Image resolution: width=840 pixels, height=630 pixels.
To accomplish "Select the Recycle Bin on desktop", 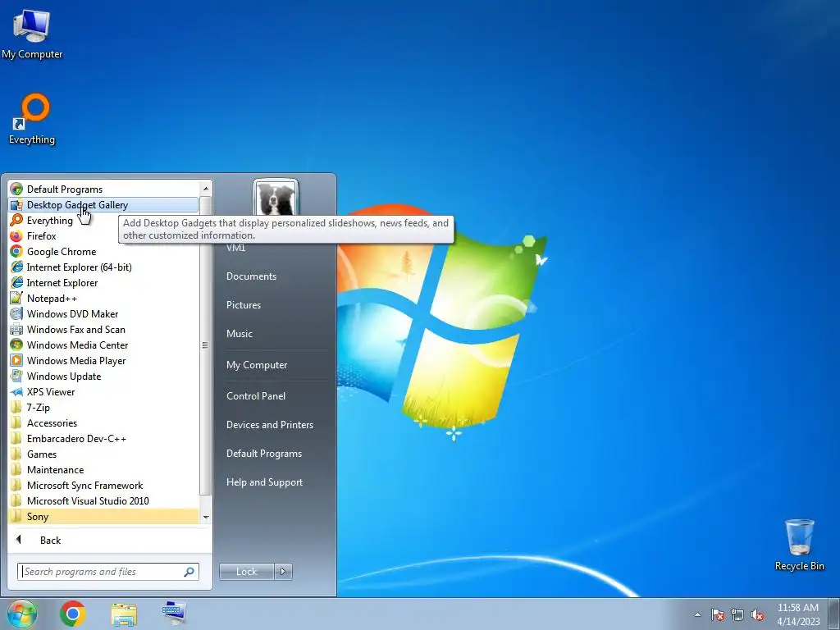I will click(x=799, y=545).
